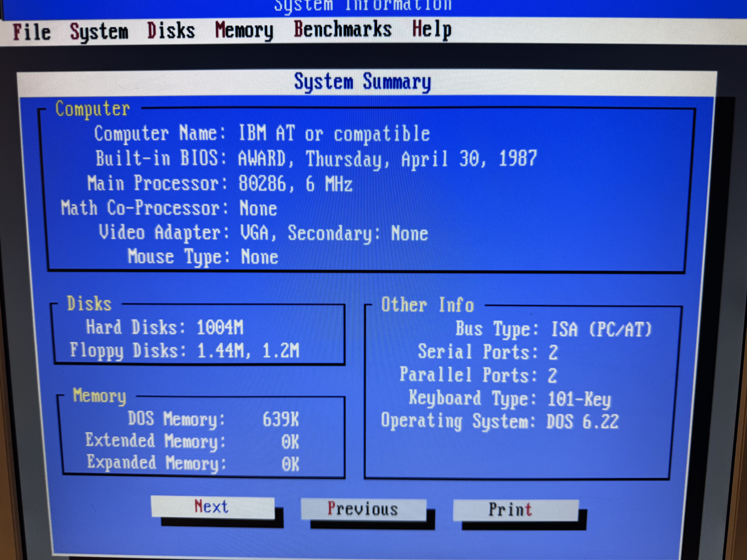This screenshot has height=560, width=747.
Task: Click the Keyboard Type '101-Key' value
Action: pyautogui.click(x=579, y=399)
